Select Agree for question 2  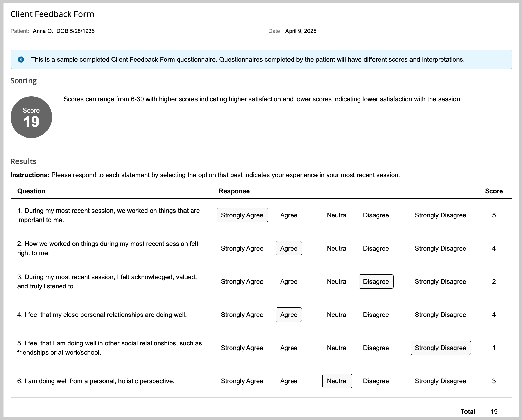pyautogui.click(x=288, y=248)
